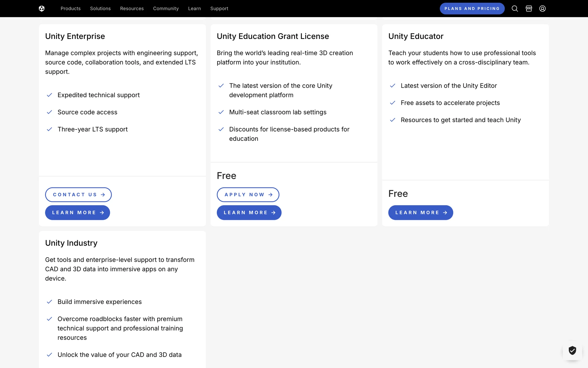This screenshot has width=588, height=368.
Task: Open the Support menu item
Action: (219, 9)
